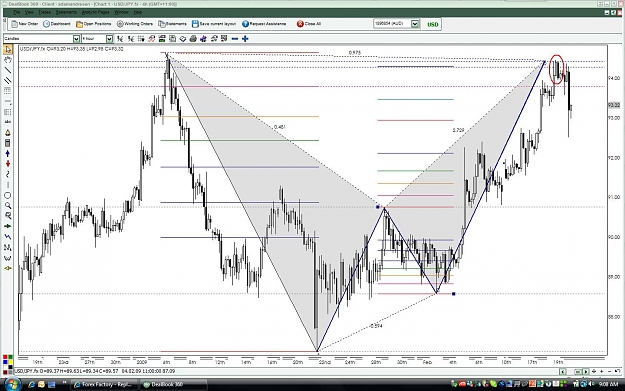The height and width of the screenshot is (391, 625).
Task: Select the single trend line tool
Action: (x=8, y=70)
